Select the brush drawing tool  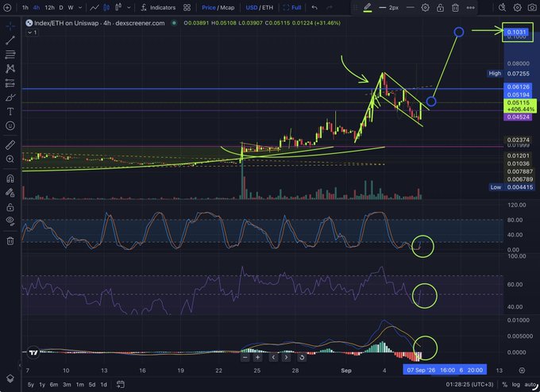10,98
